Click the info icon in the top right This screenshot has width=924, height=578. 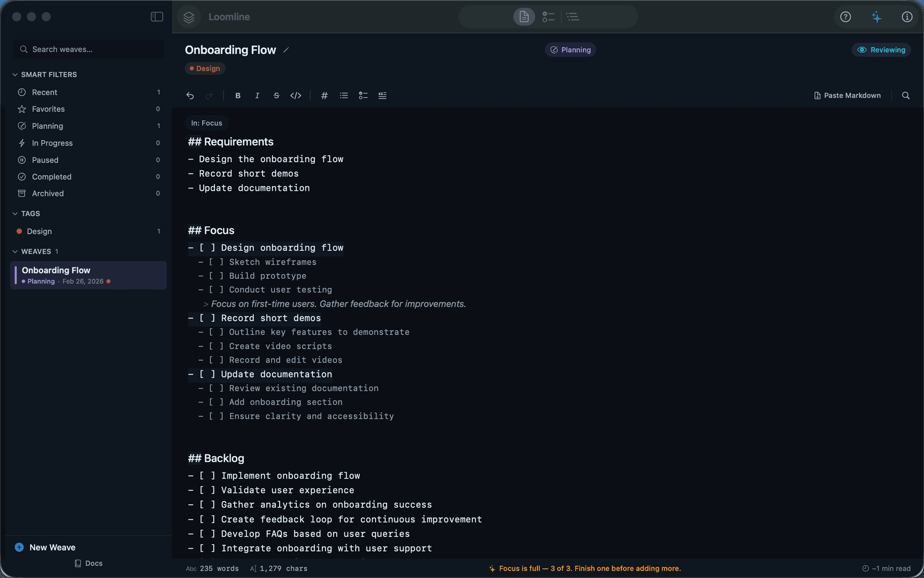click(x=907, y=17)
